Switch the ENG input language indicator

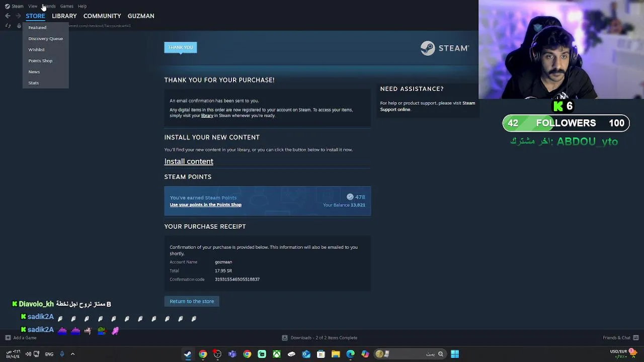tap(49, 354)
